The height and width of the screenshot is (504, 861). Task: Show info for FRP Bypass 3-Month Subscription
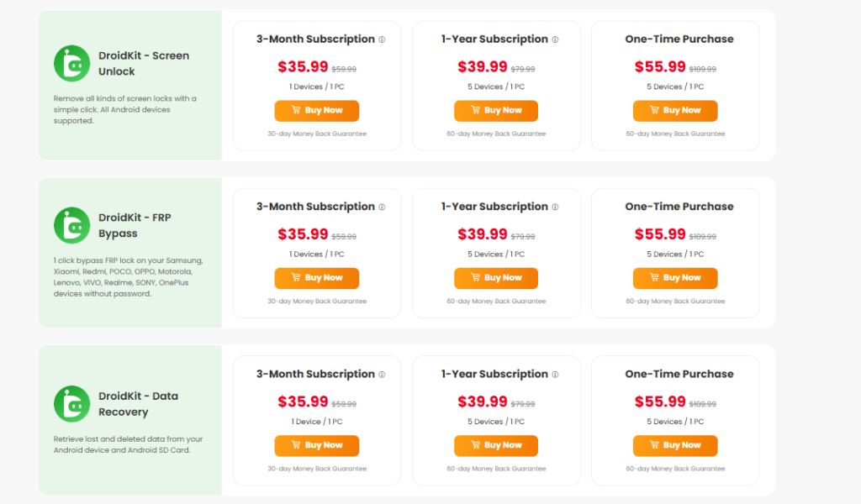pyautogui.click(x=383, y=207)
